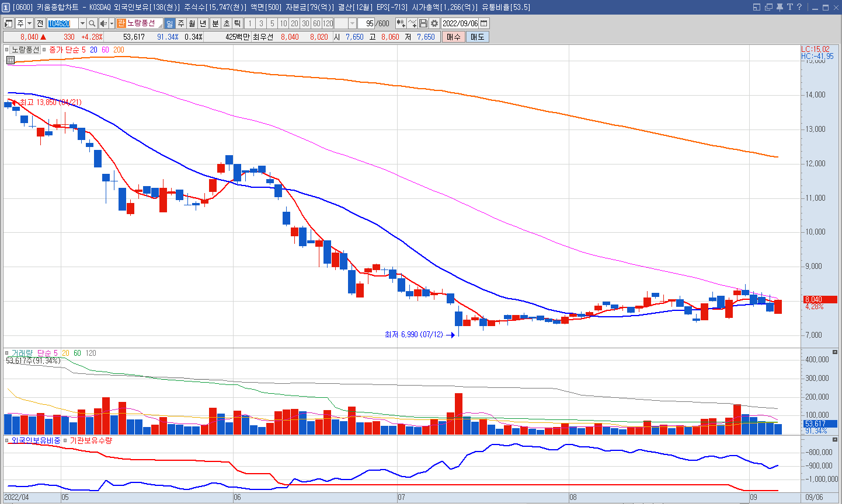842x504 pixels.
Task: Toggle the 전 button in toolbar
Action: (x=40, y=23)
